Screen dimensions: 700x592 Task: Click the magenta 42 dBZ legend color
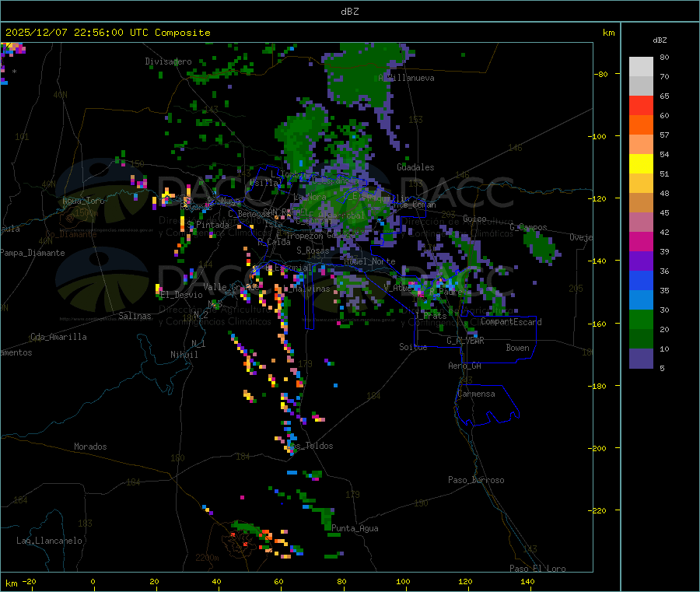pyautogui.click(x=641, y=241)
